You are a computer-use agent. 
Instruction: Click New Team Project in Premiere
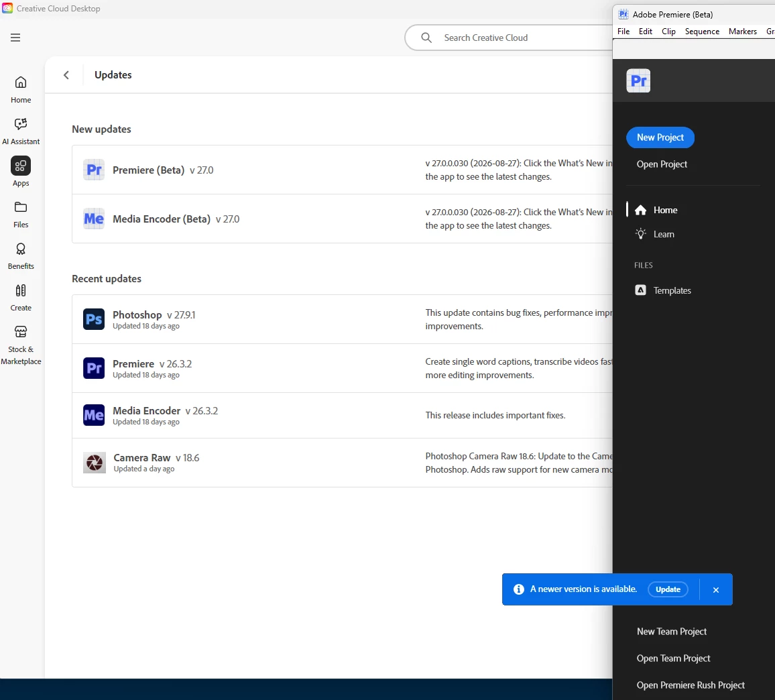click(x=672, y=632)
